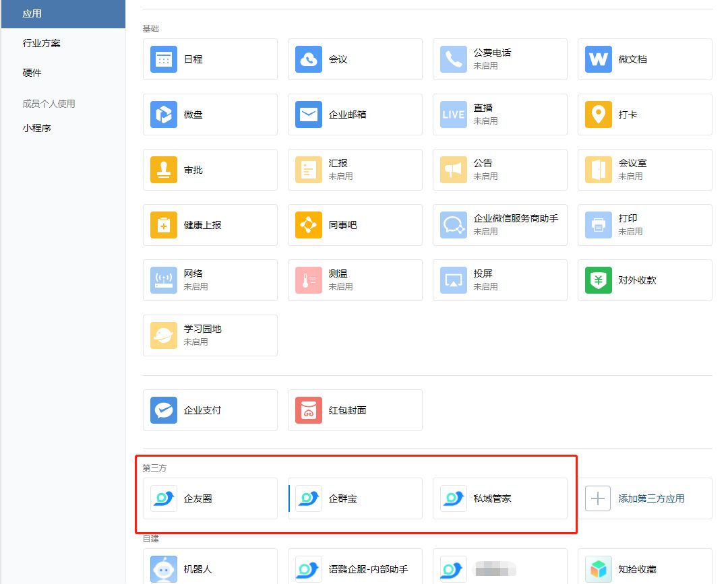Go to 小程序 in the sidebar

click(x=37, y=127)
